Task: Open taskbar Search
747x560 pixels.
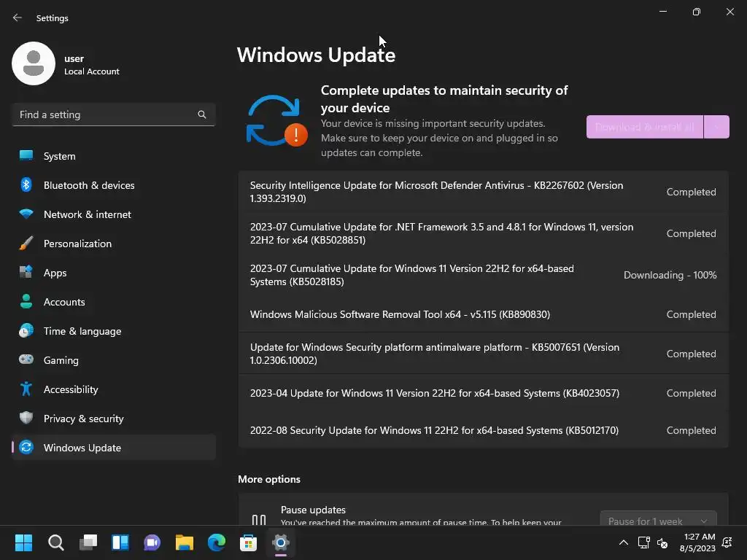Action: [55, 542]
